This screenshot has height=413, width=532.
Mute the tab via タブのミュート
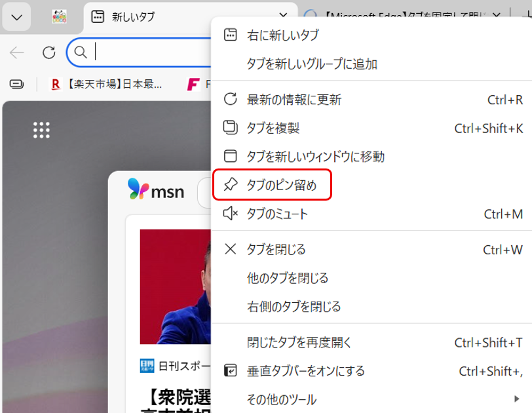(x=276, y=214)
